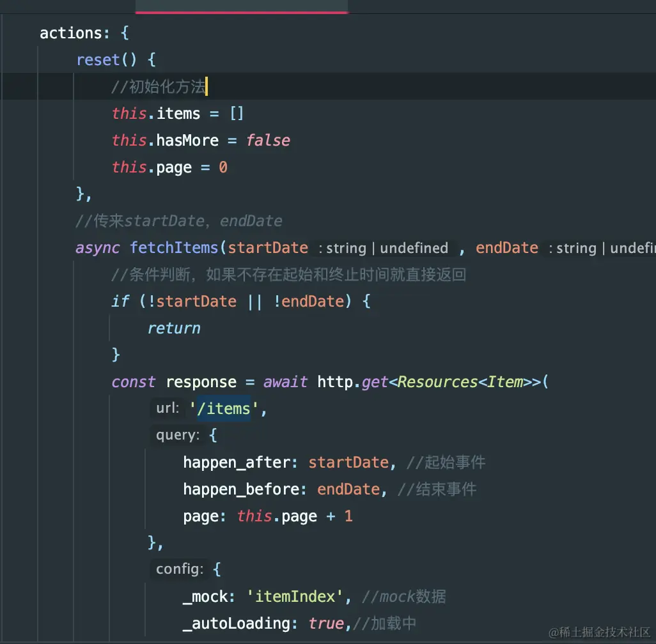Viewport: 656px width, 644px height.
Task: Click the 'endDate' parameter in fetchItems signature
Action: pos(507,247)
